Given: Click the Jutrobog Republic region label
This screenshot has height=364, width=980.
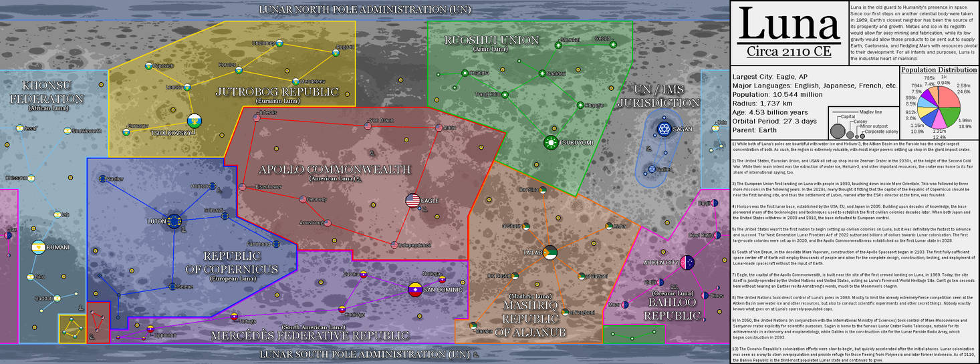Looking at the screenshot, I should [277, 92].
